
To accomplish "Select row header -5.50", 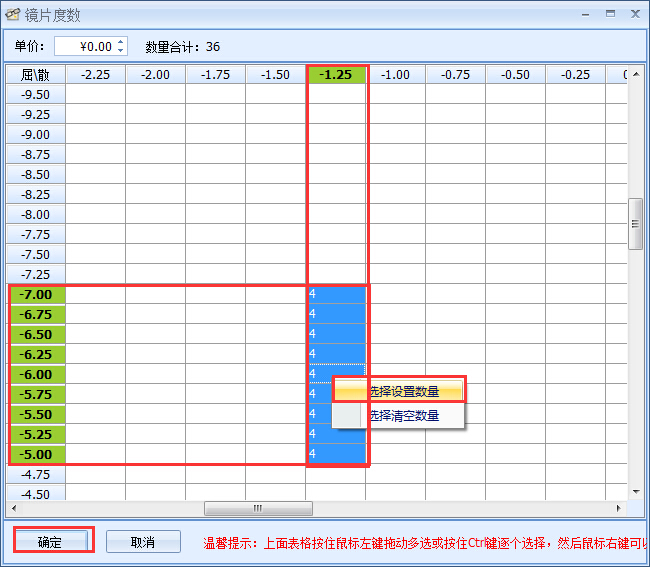I will [36, 414].
